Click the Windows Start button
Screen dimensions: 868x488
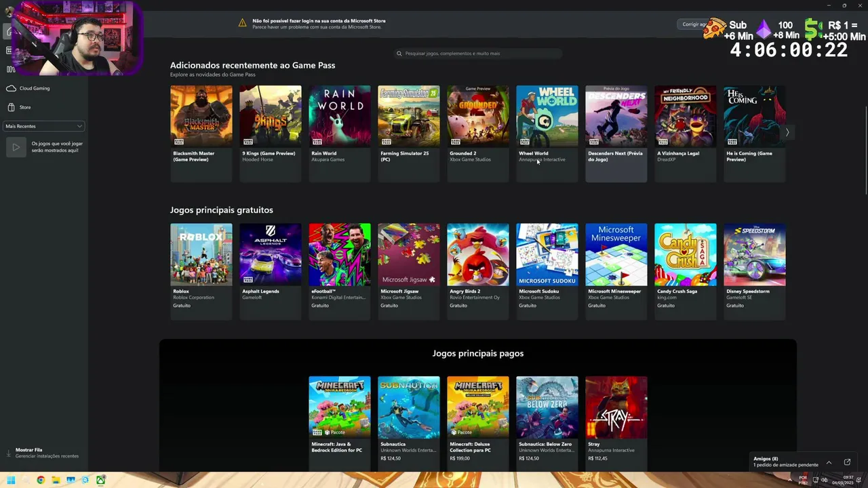10,481
